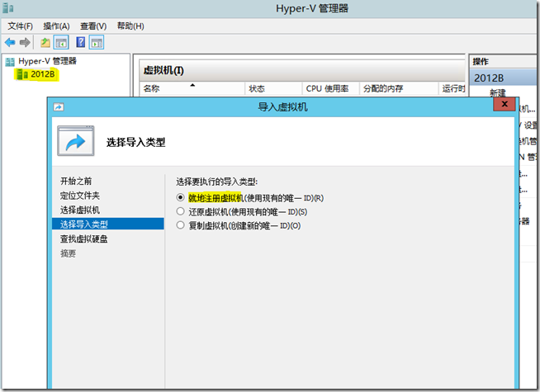Sort by 运行时 column header
Screen dimensions: 540x392
(x=452, y=88)
